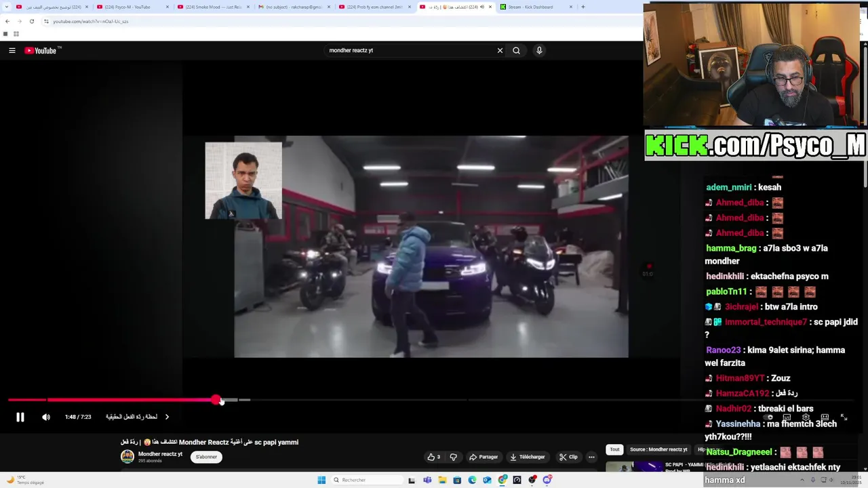Open File Explorer from the taskbar

click(443, 480)
